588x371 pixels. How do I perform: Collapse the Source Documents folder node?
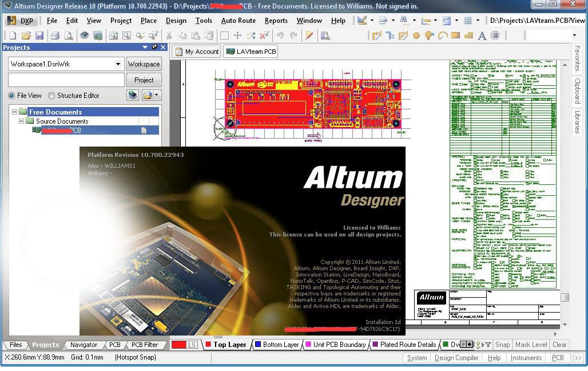[21, 121]
